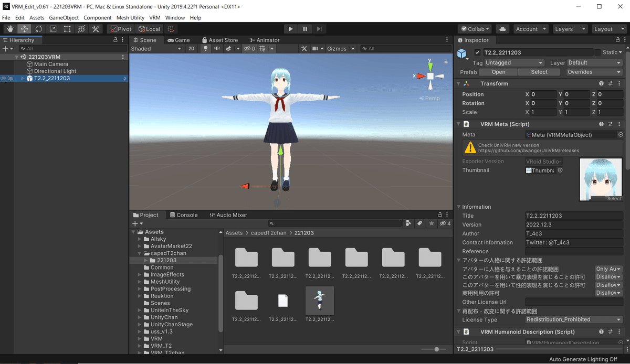Select the T2.2_2211203 avatar thumbnail asset
This screenshot has height=364, width=630.
pos(320,301)
